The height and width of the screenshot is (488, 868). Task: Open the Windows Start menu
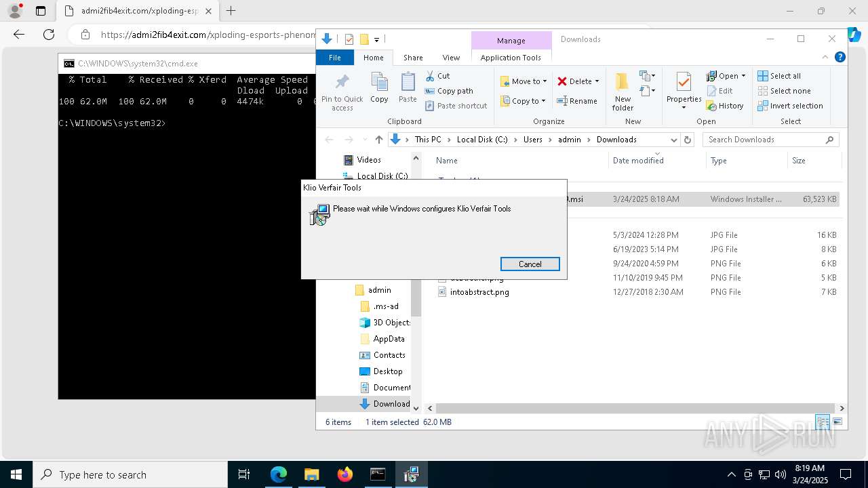coord(16,474)
